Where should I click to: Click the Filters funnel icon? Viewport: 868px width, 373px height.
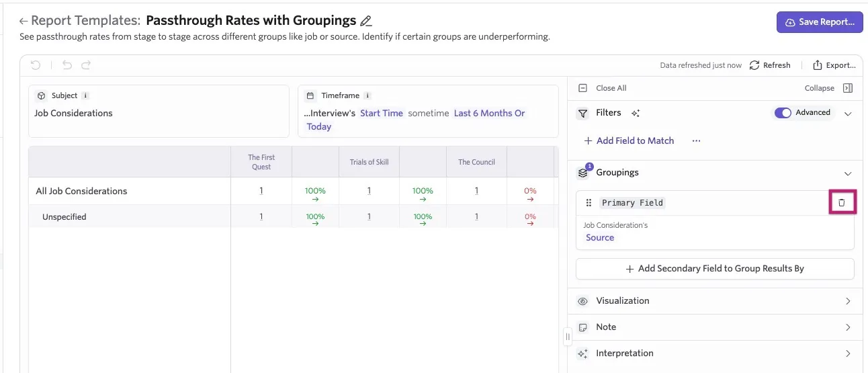click(x=582, y=114)
